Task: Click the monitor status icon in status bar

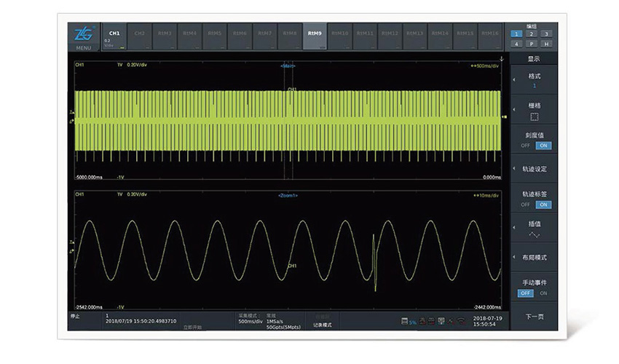Action: pos(441,321)
